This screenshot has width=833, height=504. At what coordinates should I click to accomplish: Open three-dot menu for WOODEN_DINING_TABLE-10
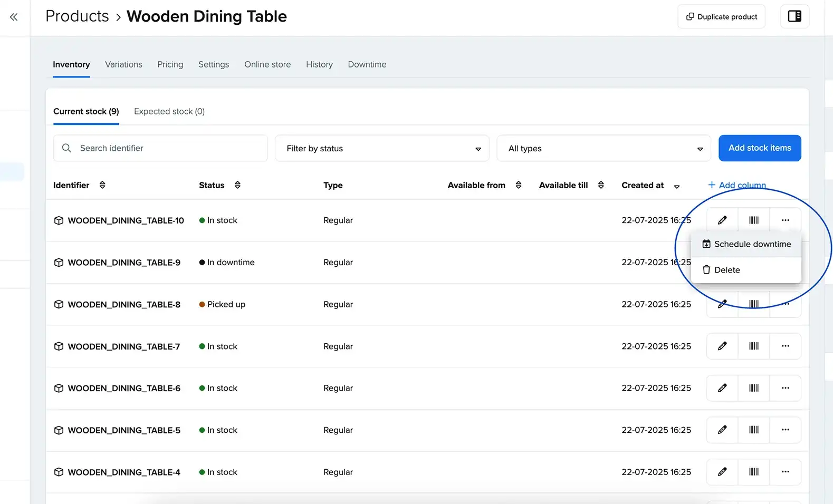785,220
